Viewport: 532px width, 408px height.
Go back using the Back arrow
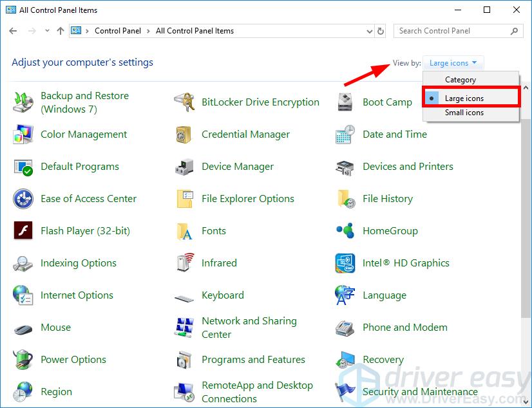click(x=13, y=31)
